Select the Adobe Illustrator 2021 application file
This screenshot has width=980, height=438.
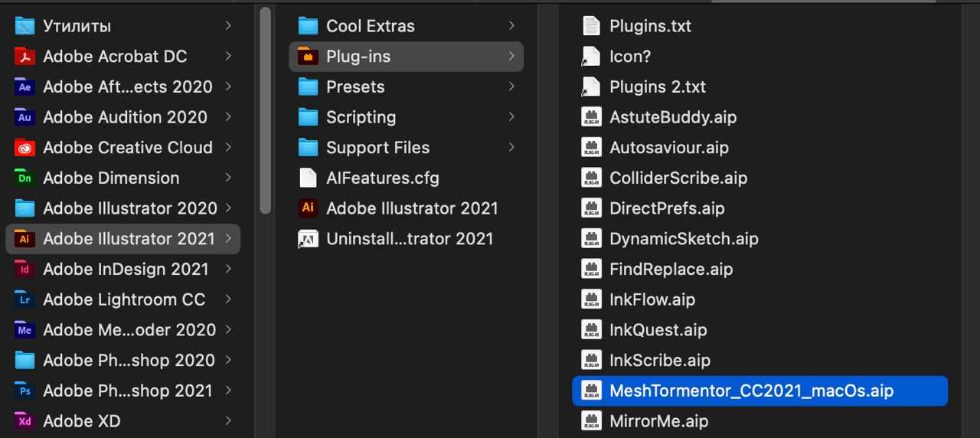click(x=411, y=208)
